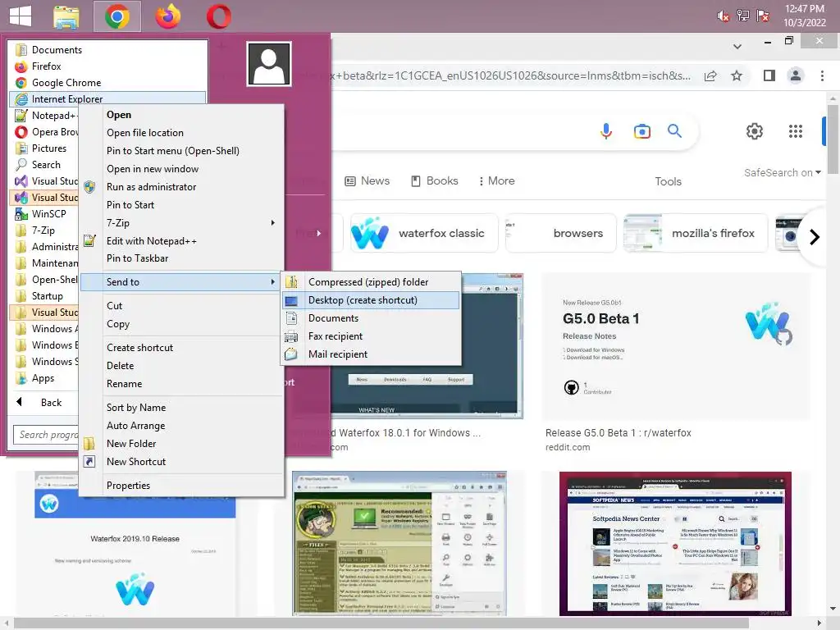Open Chrome three-dot menu
840x630 pixels.
point(822,75)
